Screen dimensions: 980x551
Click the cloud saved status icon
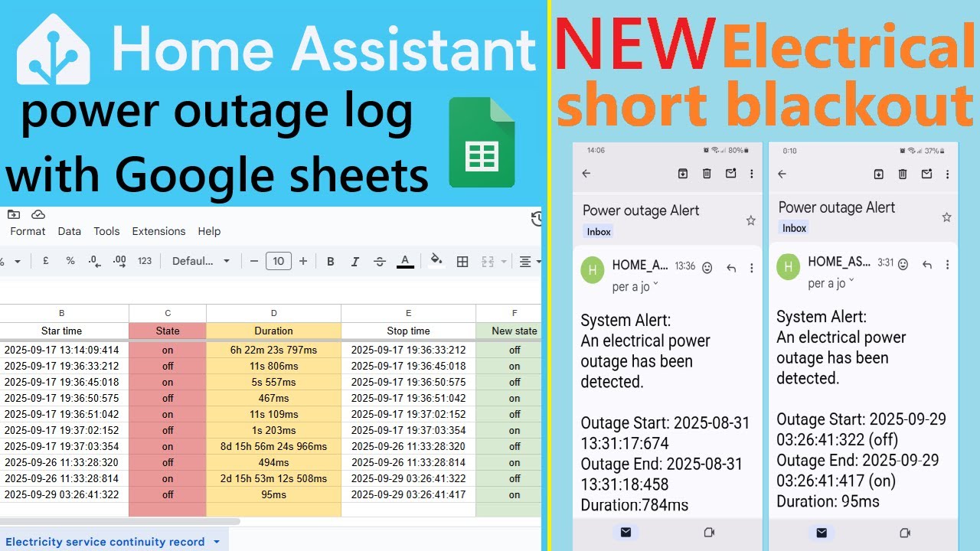38,215
